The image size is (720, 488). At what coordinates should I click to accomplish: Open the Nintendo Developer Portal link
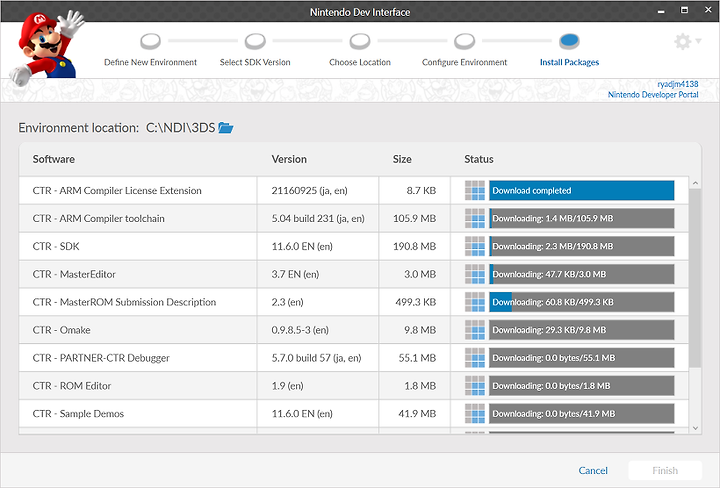click(653, 95)
